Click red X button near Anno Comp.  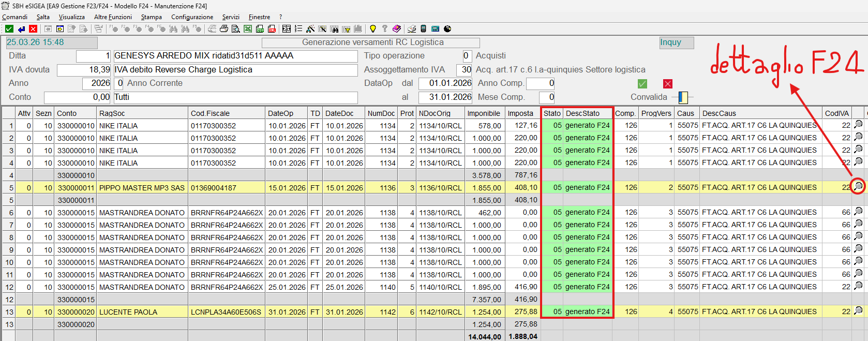coord(668,84)
